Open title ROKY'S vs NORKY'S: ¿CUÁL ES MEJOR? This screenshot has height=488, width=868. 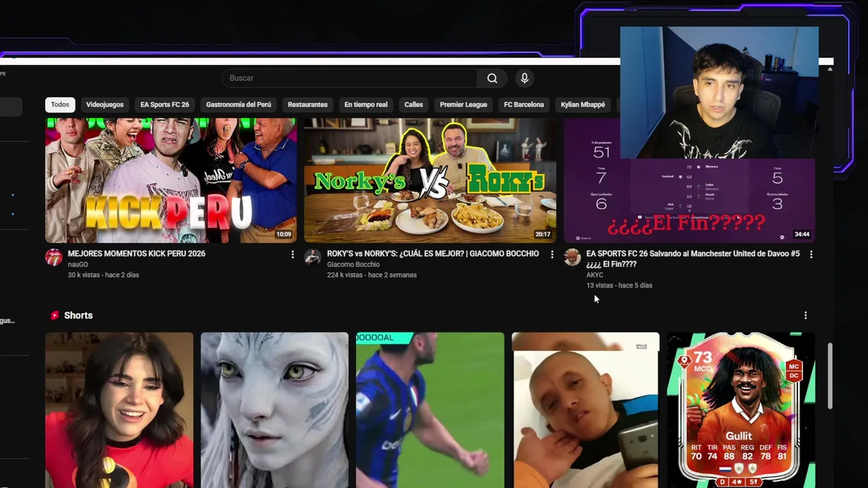pyautogui.click(x=433, y=253)
